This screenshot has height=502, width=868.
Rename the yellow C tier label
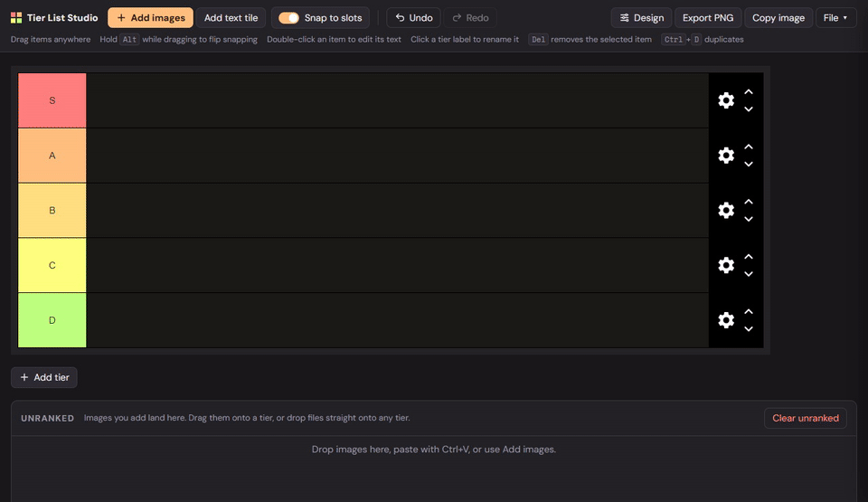pos(52,265)
